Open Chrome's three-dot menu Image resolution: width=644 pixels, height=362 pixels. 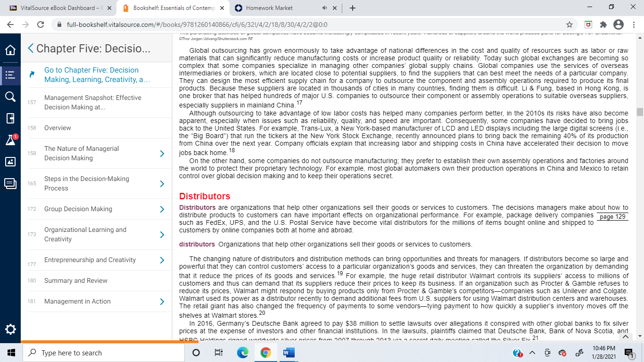[633, 25]
